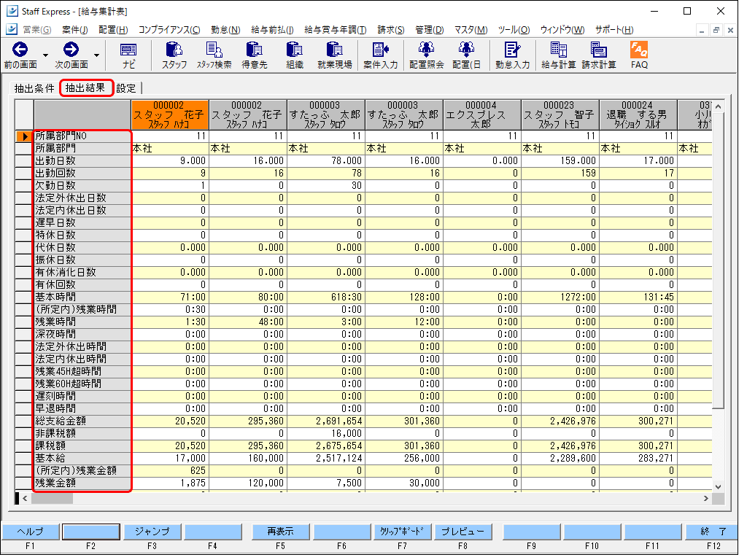Launch スタッフ検索 staff search icon
The width and height of the screenshot is (747, 560).
(x=214, y=50)
